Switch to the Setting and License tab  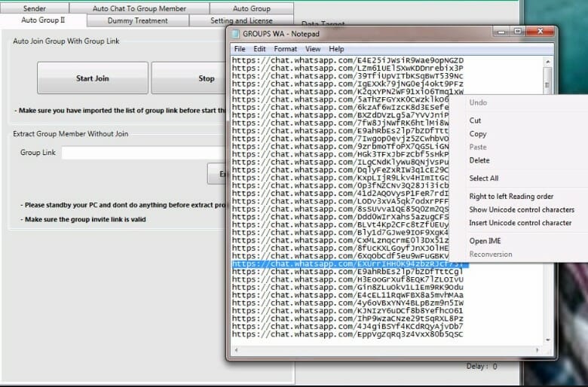click(241, 20)
